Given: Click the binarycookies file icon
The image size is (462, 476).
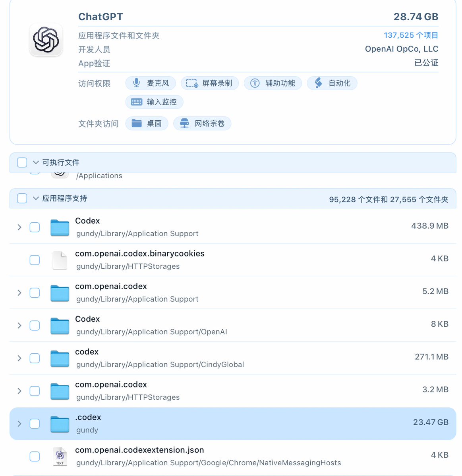Looking at the screenshot, I should point(60,260).
